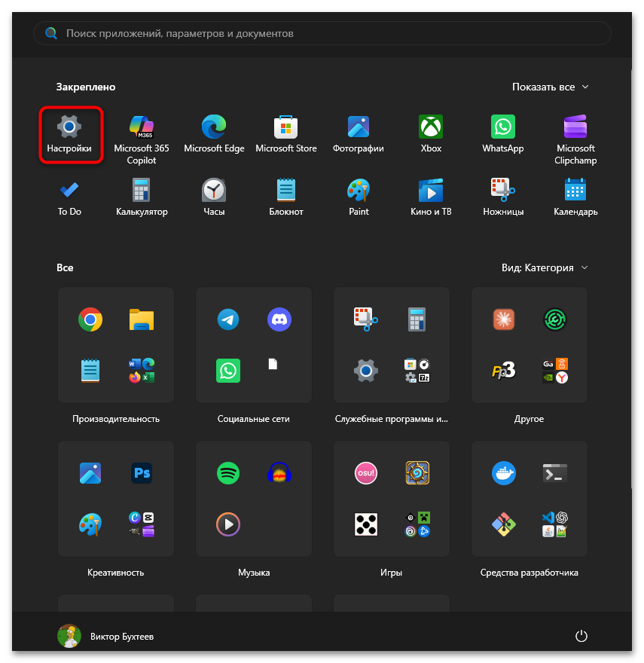Expand more apps in Служебные программы folder
Image resolution: width=644 pixels, height=663 pixels.
point(417,371)
